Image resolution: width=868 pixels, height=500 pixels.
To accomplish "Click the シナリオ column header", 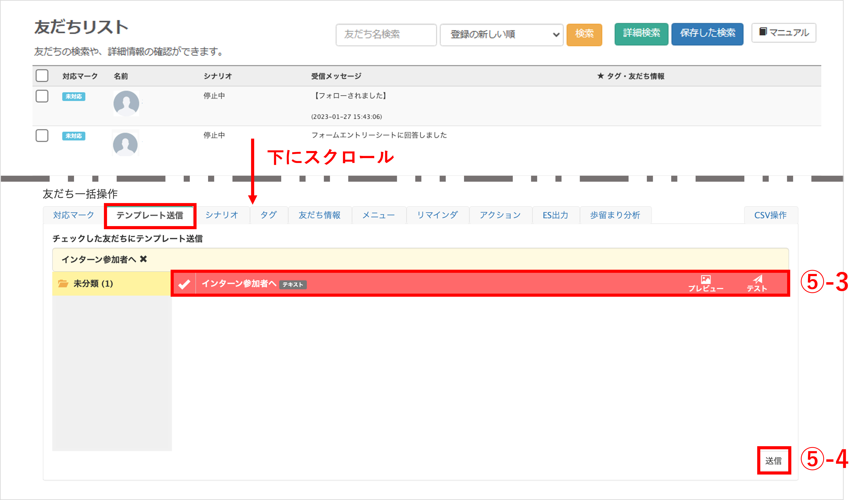I will pos(218,76).
